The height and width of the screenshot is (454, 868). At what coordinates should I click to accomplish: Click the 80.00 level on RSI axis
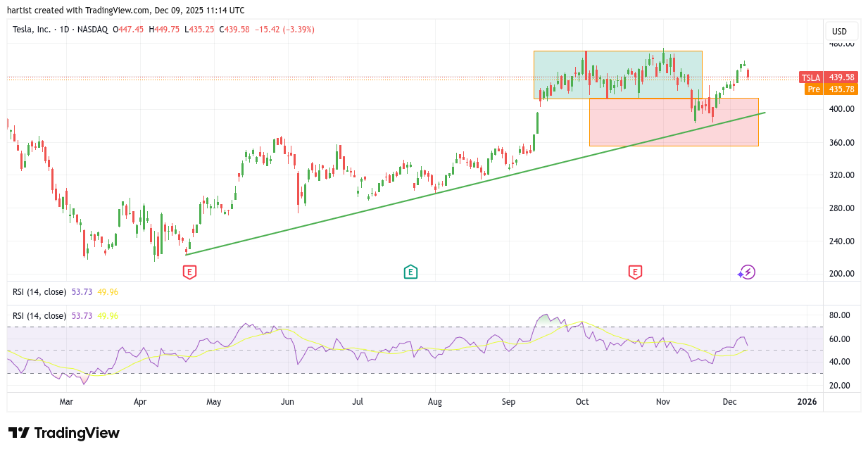pyautogui.click(x=841, y=315)
